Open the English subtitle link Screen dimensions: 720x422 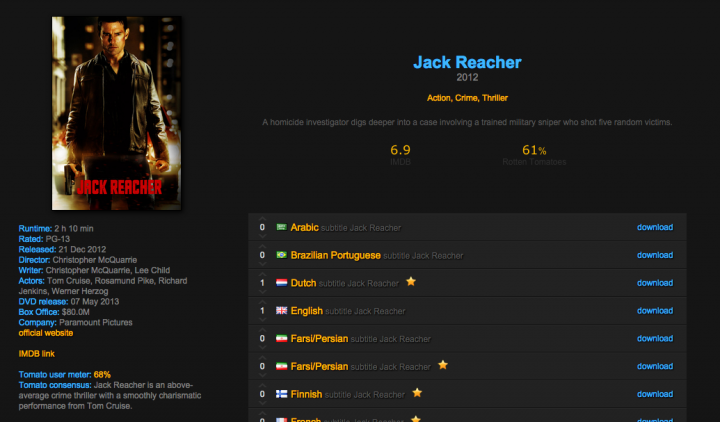click(348, 311)
